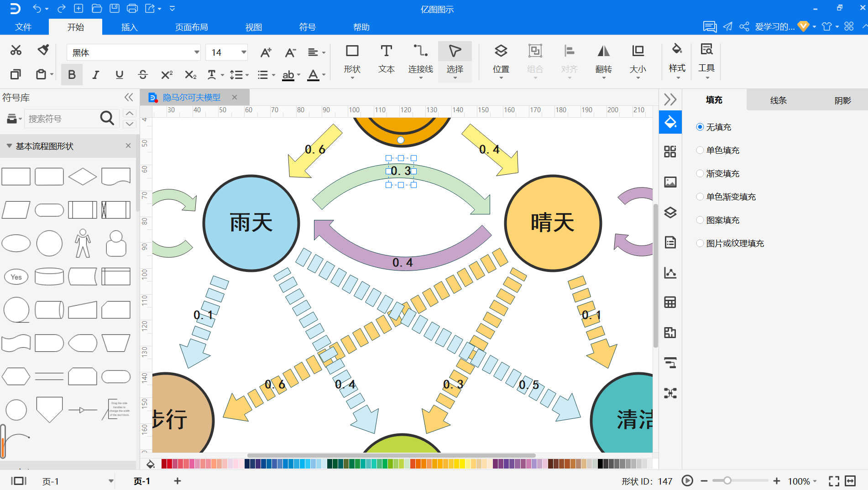Select Single Color Gradient (单色渐变填充) option
Image resolution: width=868 pixels, height=490 pixels.
(726, 197)
